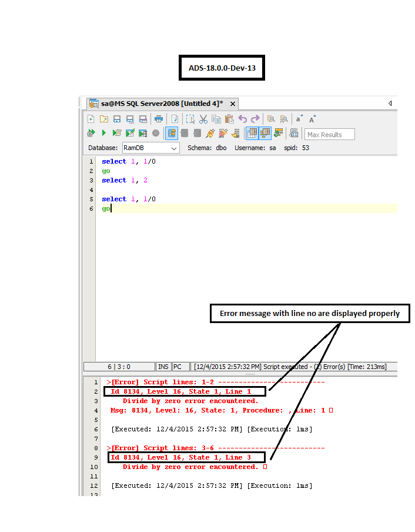Toggle the pivot results view
This screenshot has height=532, width=415.
click(x=265, y=134)
